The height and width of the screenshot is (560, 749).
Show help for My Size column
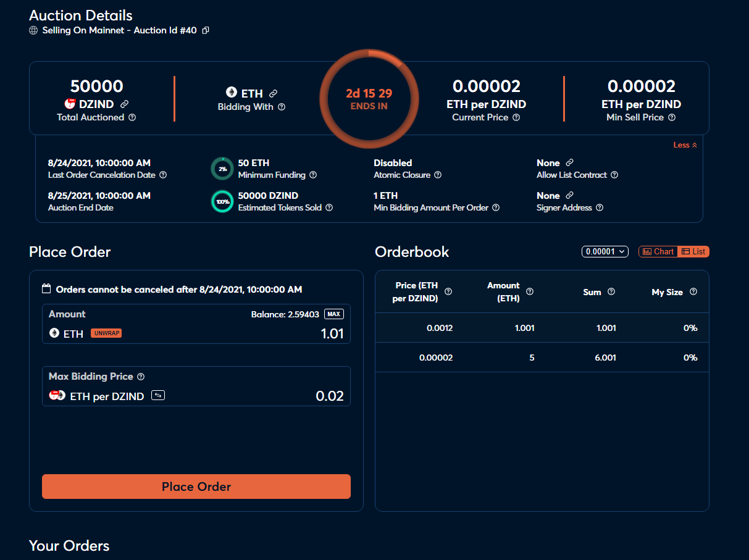coord(693,291)
